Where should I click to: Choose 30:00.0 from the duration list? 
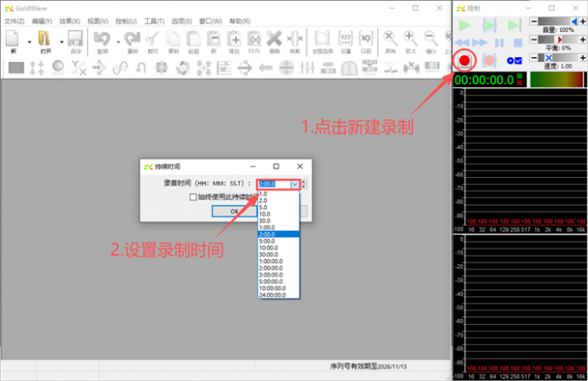[x=278, y=254]
